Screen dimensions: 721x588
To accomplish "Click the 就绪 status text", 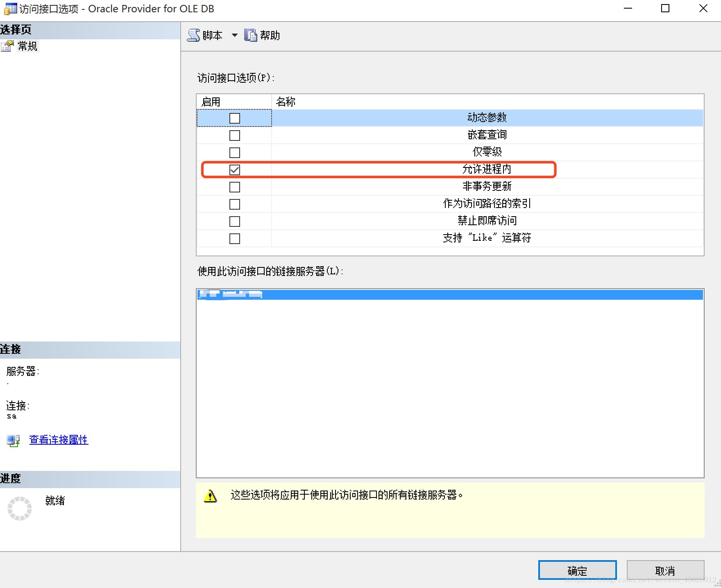I will click(55, 500).
